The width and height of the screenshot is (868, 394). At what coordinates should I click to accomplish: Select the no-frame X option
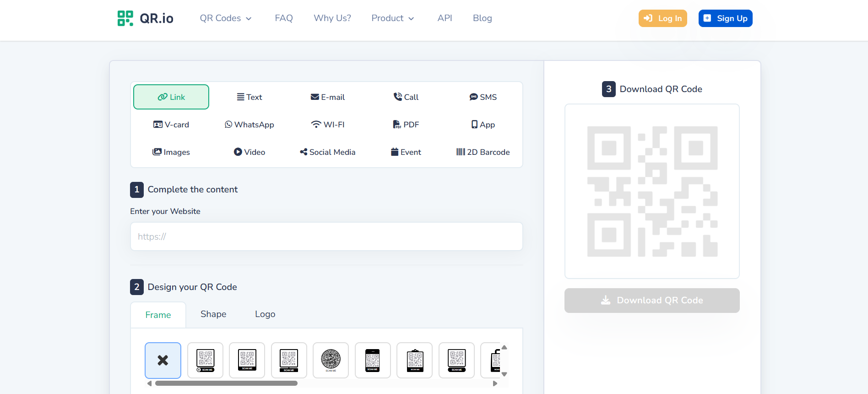pos(163,361)
